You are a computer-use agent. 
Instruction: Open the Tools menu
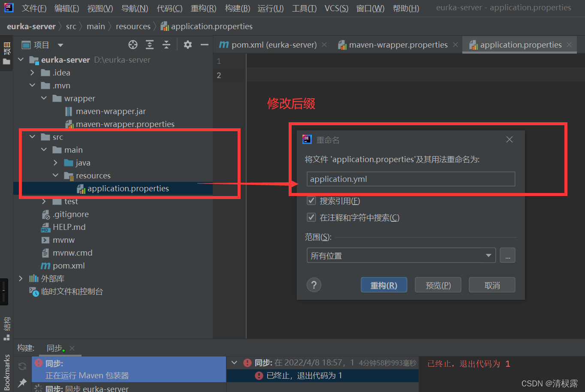pyautogui.click(x=305, y=8)
